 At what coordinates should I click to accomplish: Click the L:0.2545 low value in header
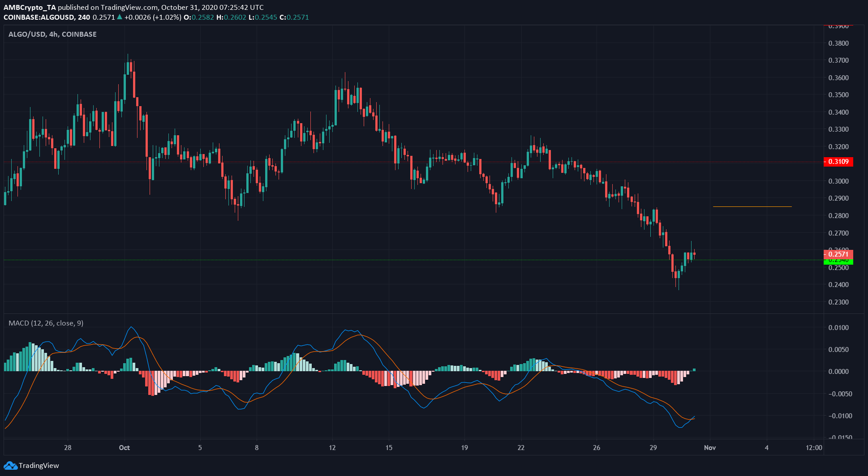click(263, 17)
